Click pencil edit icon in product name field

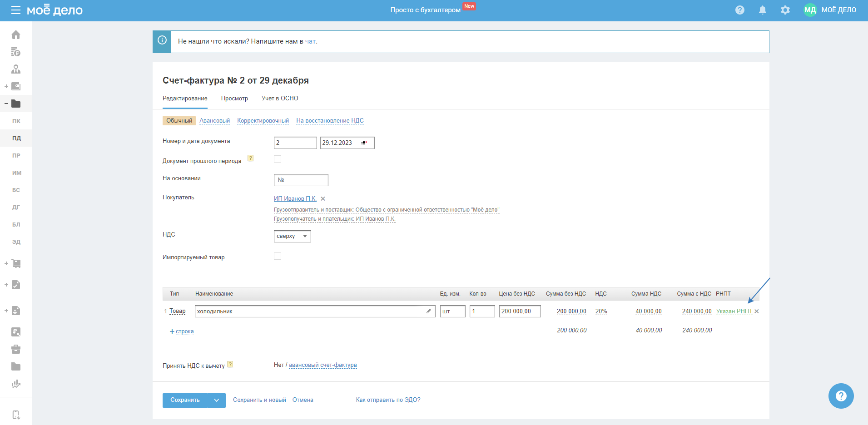(428, 311)
